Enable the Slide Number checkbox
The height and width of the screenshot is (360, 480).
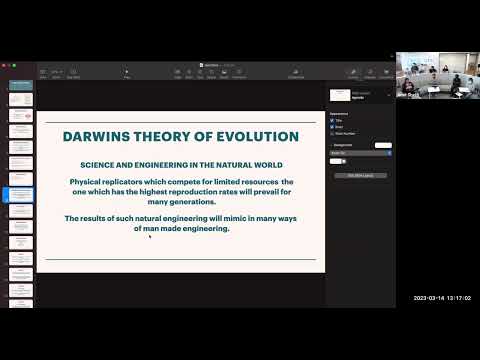[x=332, y=134]
